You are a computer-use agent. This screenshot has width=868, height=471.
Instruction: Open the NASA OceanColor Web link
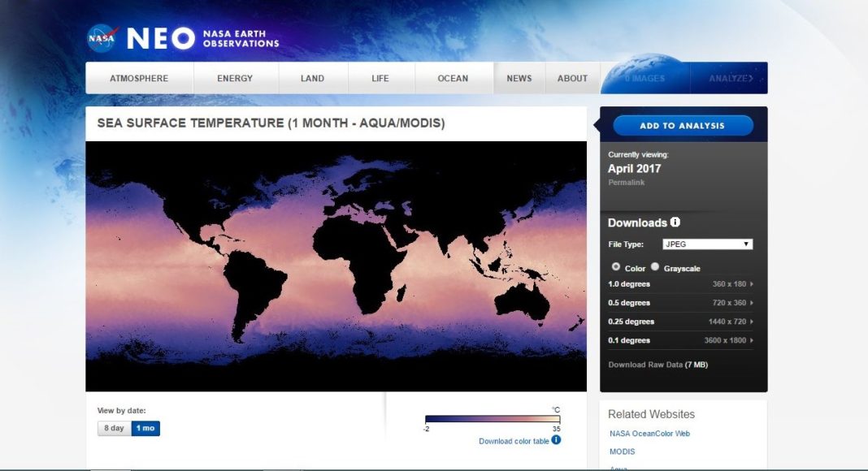[x=649, y=434]
